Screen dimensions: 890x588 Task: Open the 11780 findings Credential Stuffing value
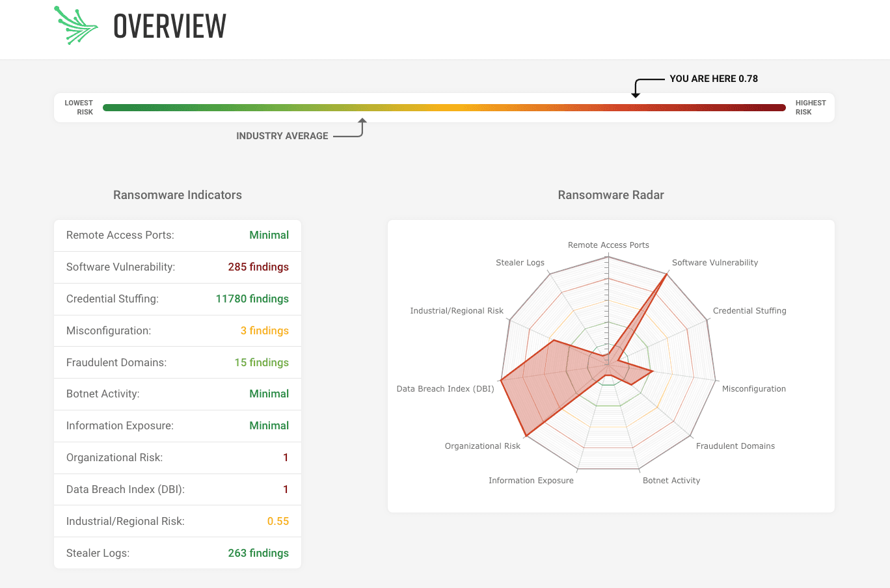pyautogui.click(x=252, y=299)
